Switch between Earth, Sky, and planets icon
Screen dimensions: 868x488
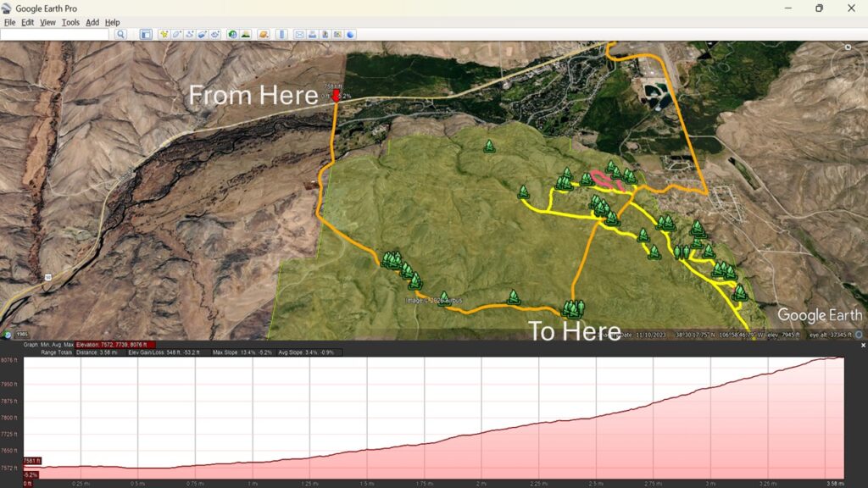point(264,34)
